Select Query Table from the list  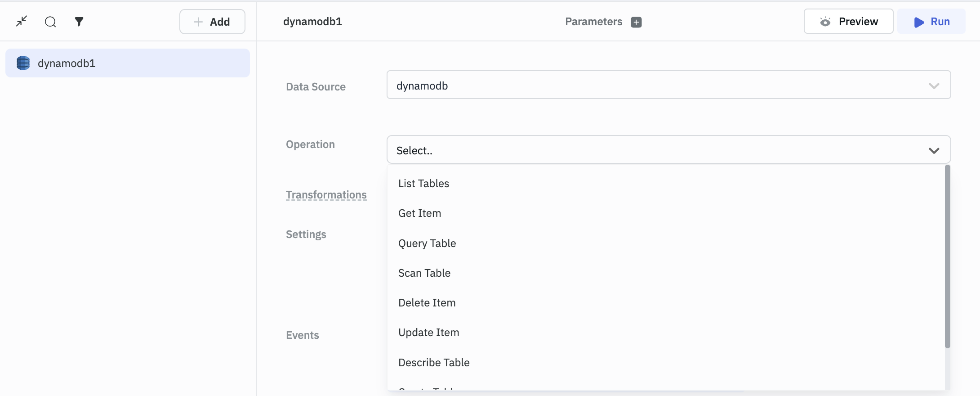point(427,243)
